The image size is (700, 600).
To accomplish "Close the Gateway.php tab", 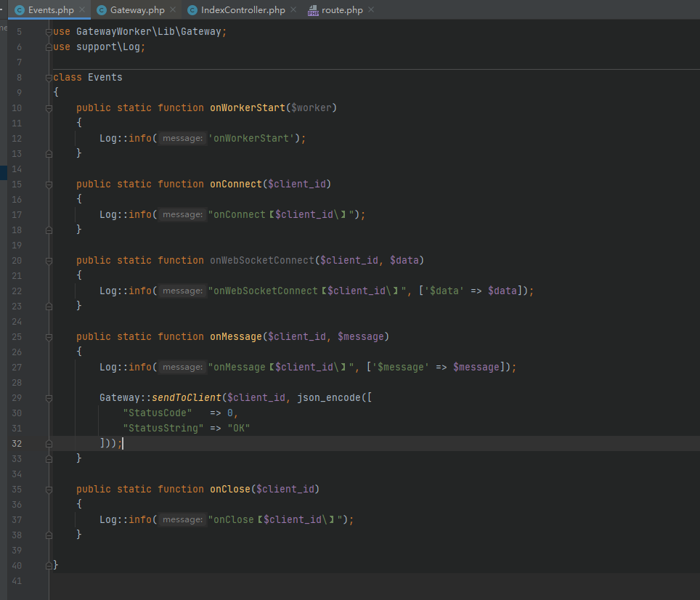I will pos(173,9).
